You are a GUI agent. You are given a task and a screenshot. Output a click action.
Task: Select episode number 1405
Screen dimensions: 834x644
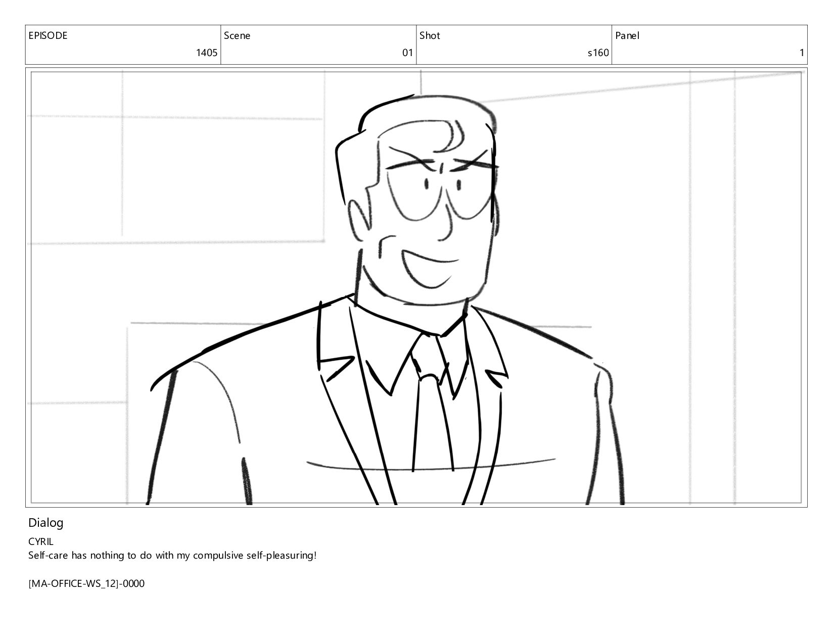[x=207, y=53]
